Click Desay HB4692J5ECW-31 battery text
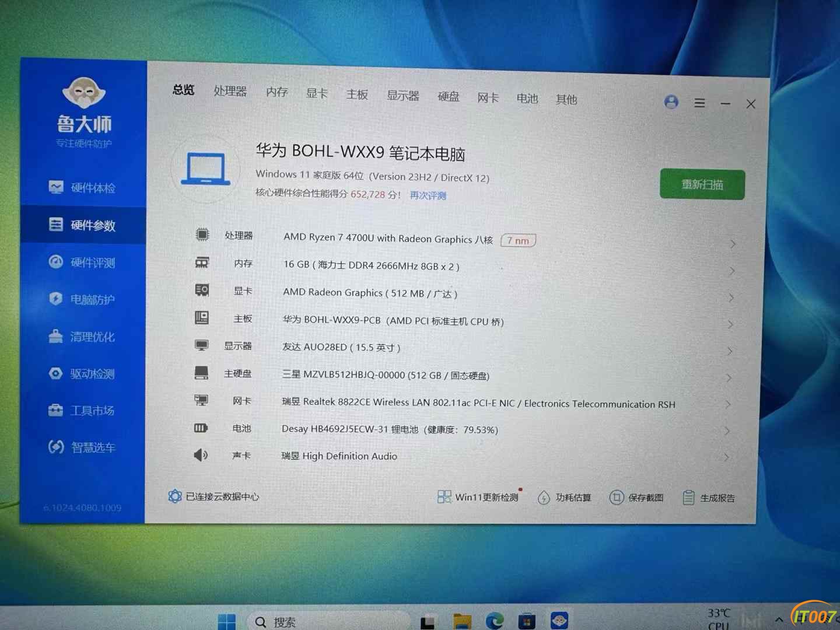Viewport: 840px width, 630px height. pos(390,429)
